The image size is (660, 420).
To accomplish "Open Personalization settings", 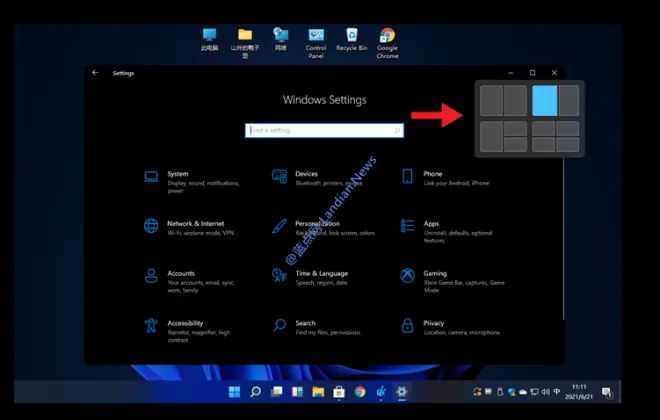I will pyautogui.click(x=323, y=228).
